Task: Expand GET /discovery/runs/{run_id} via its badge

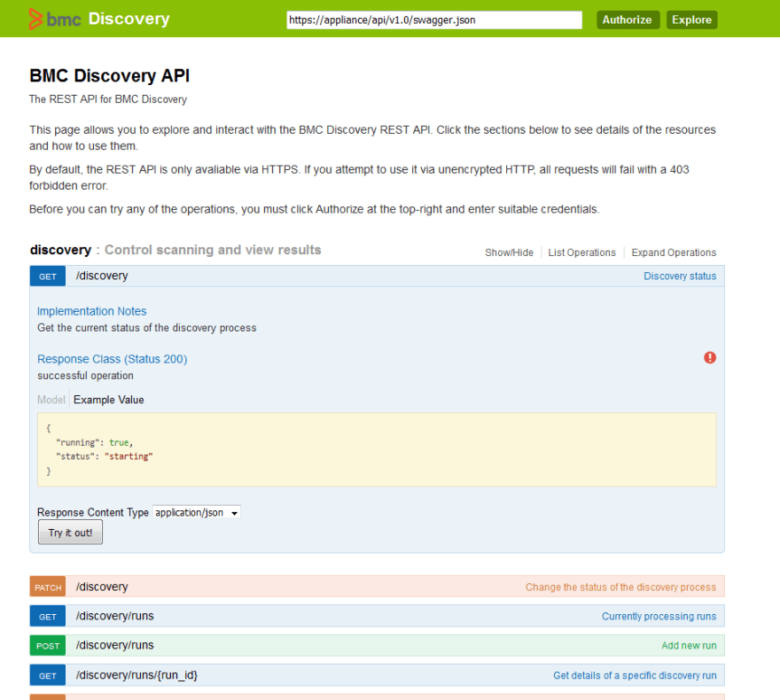Action: tap(48, 676)
